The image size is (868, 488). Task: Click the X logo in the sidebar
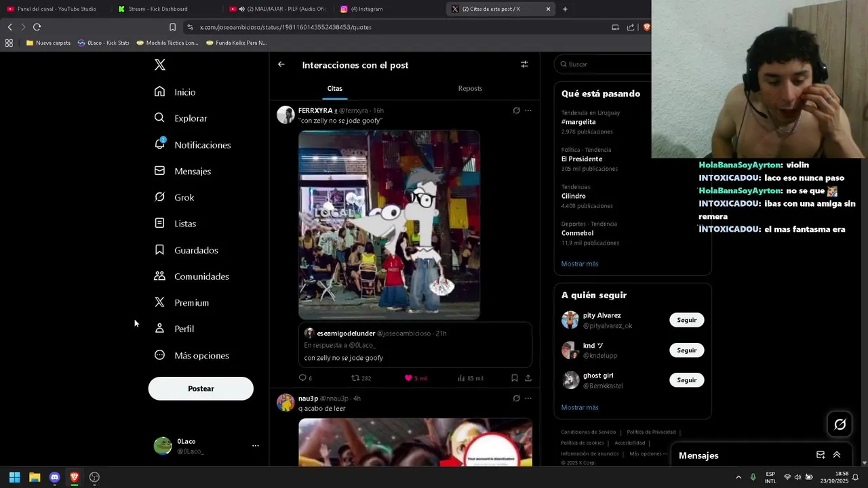(x=160, y=65)
